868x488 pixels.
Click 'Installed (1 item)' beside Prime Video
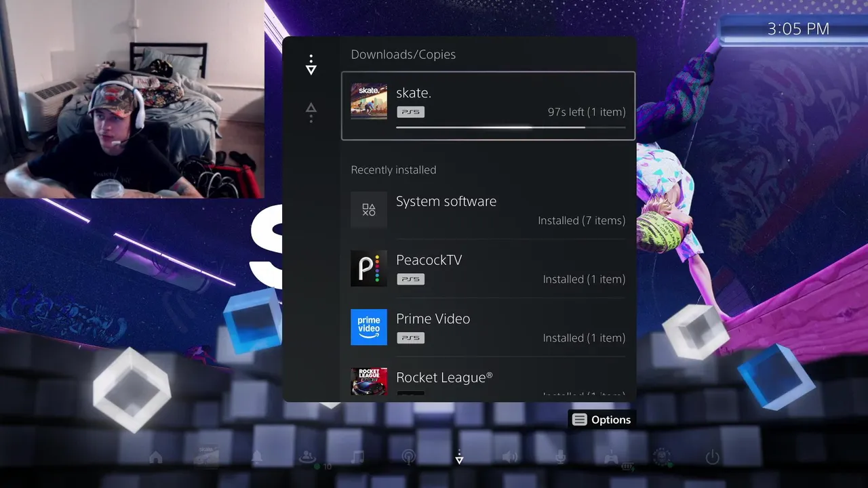coord(584,338)
